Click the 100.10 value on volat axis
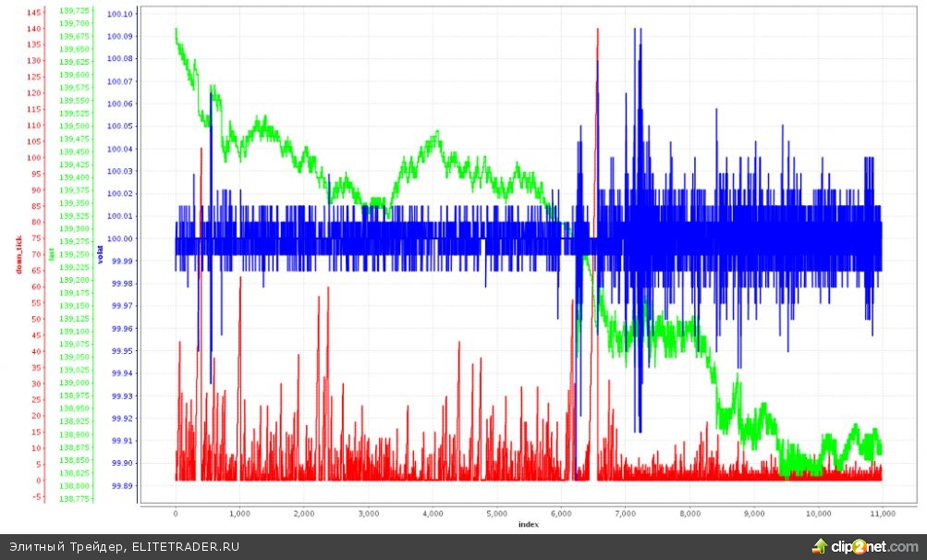Image resolution: width=927 pixels, height=560 pixels. (x=121, y=14)
